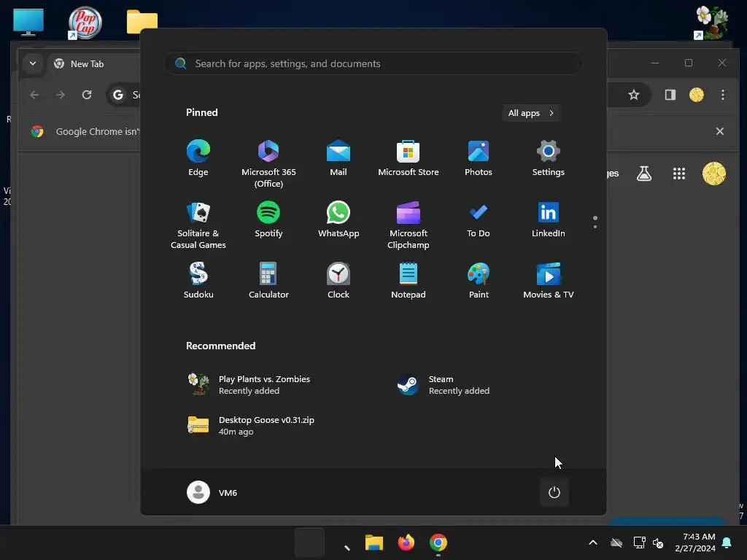Launch Microsoft 365 (Office)
The height and width of the screenshot is (560, 747).
pos(268,164)
